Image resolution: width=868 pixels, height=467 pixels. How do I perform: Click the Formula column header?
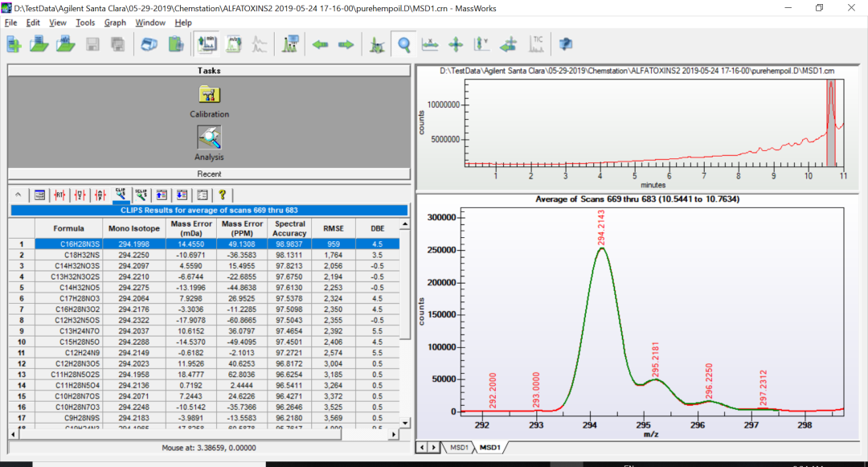(68, 228)
